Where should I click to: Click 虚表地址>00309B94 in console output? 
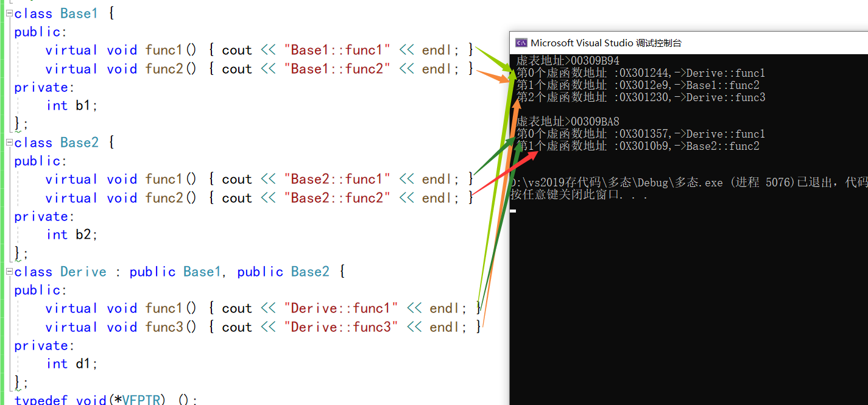click(568, 61)
